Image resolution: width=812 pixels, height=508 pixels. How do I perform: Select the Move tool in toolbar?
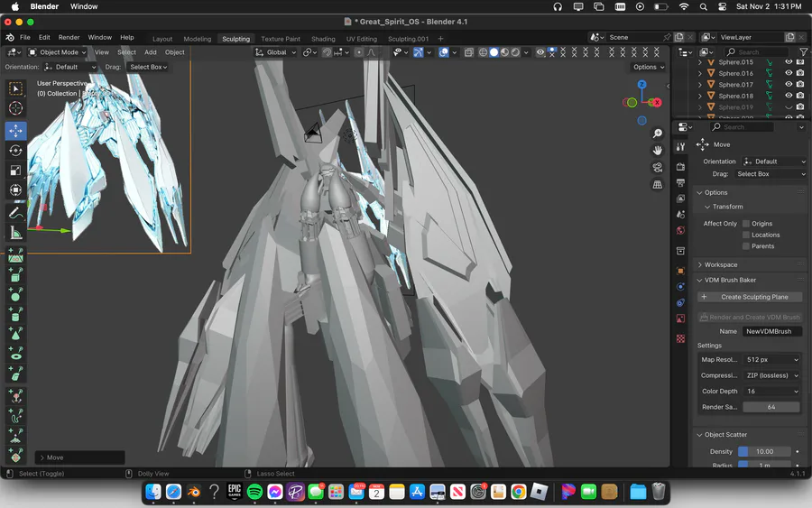click(15, 131)
